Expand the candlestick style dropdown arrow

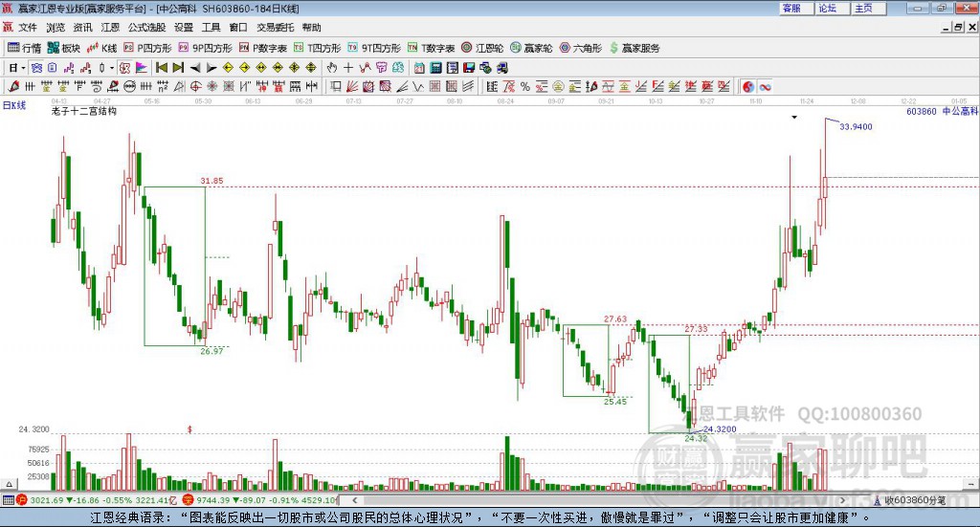point(112,68)
